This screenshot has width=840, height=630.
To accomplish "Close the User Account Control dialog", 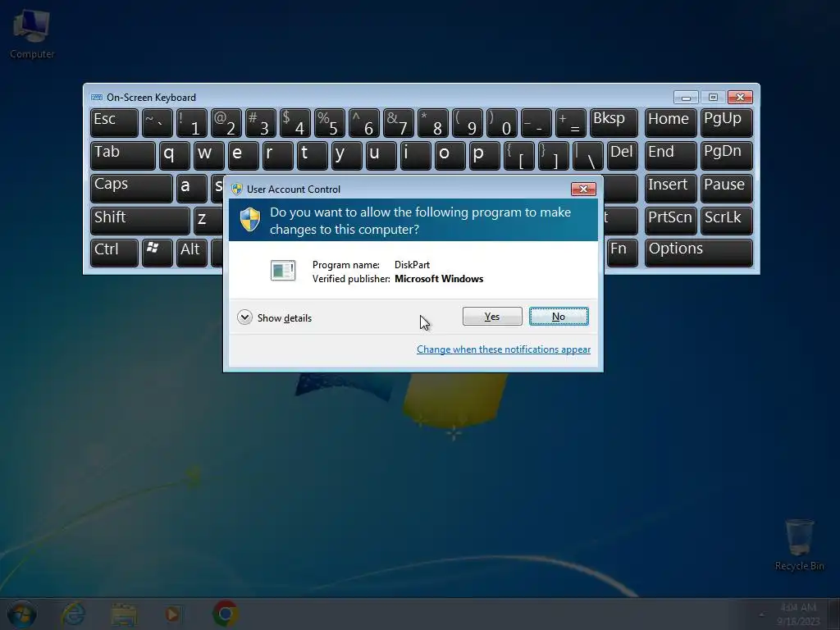I will (x=583, y=189).
